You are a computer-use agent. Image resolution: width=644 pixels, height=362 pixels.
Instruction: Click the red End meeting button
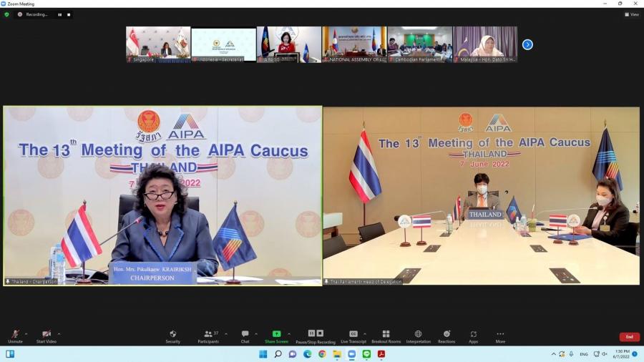[629, 336]
